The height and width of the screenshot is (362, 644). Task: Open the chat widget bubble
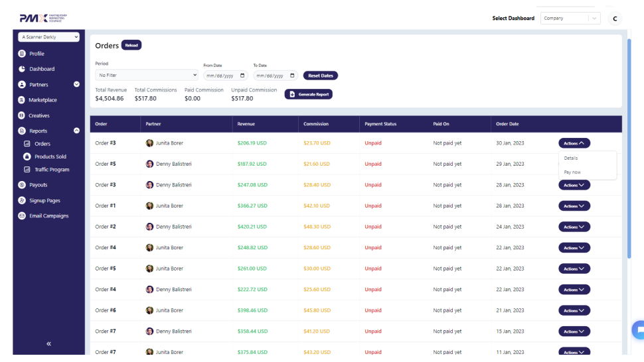(x=638, y=330)
